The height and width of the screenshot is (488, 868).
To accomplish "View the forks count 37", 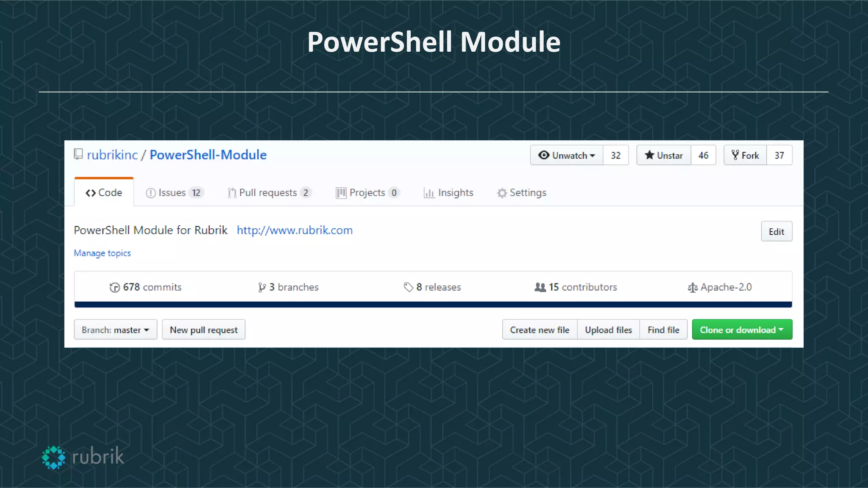I will coord(779,155).
